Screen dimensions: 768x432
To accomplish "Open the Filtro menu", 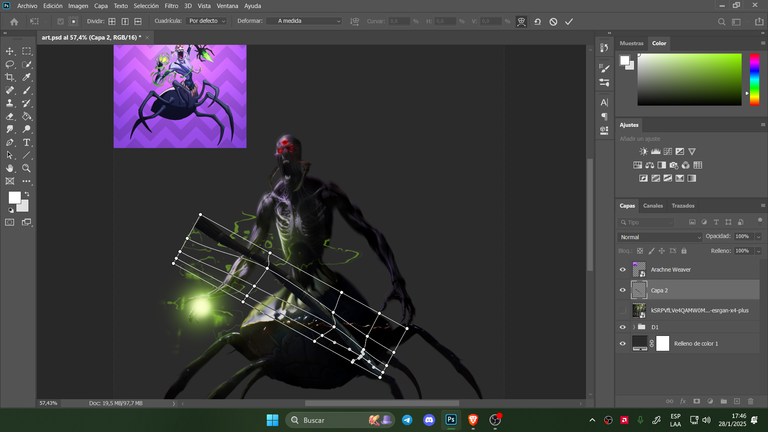I will tap(171, 6).
